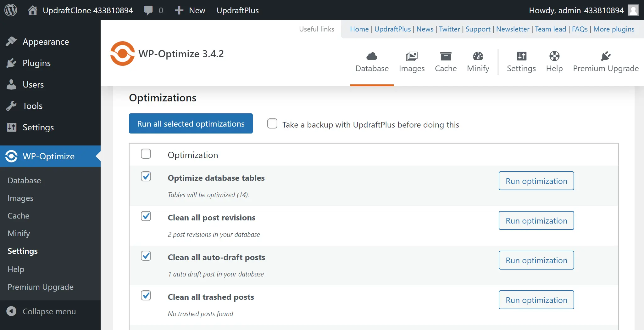Open the News useful link

pos(425,29)
